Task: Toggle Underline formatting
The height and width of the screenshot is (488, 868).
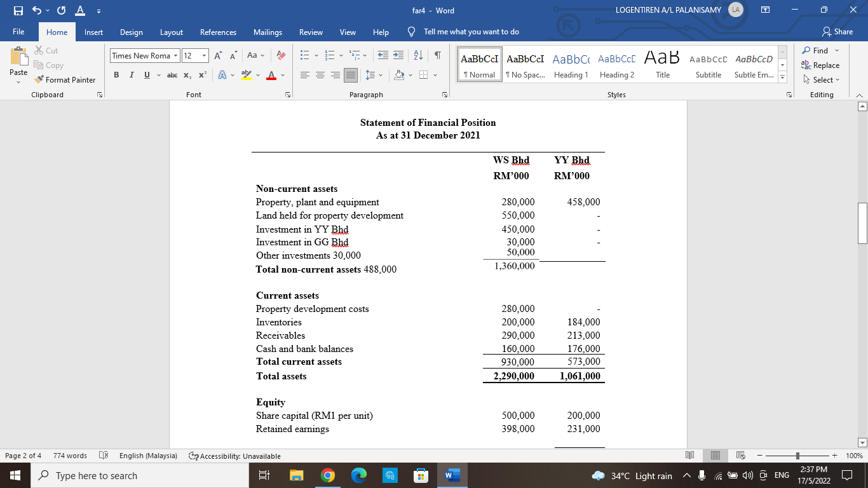Action: [146, 75]
